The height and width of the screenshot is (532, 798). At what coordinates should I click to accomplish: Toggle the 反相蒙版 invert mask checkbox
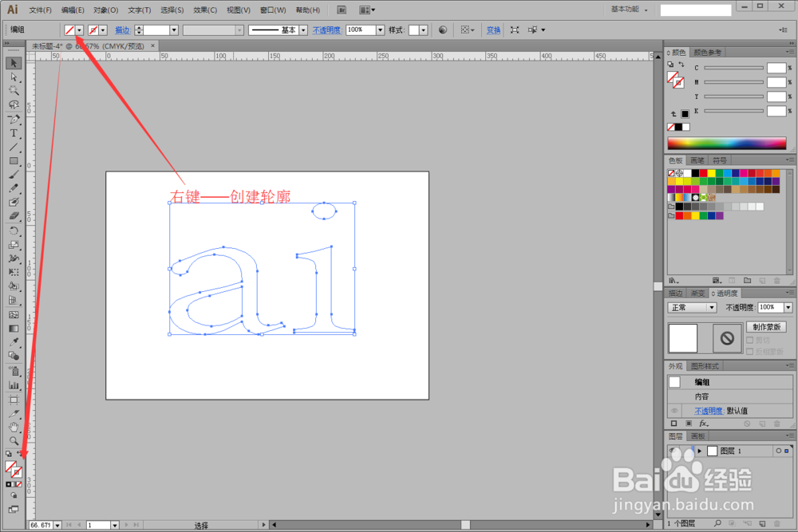click(x=749, y=352)
